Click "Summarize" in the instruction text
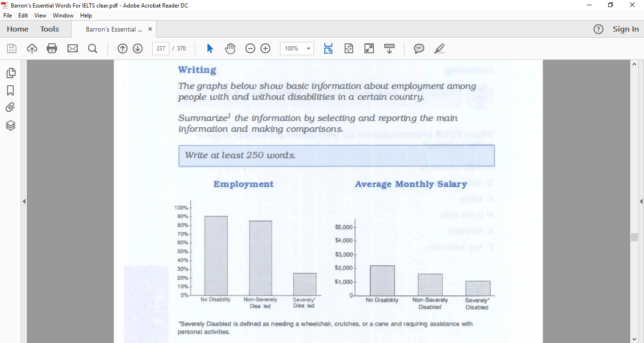 [202, 118]
